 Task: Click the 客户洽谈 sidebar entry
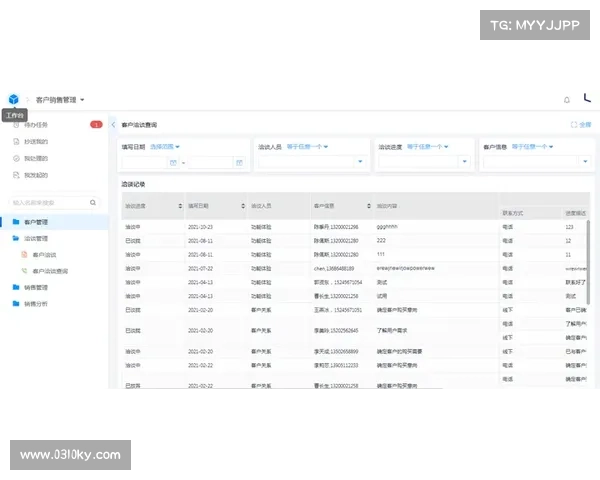point(45,255)
